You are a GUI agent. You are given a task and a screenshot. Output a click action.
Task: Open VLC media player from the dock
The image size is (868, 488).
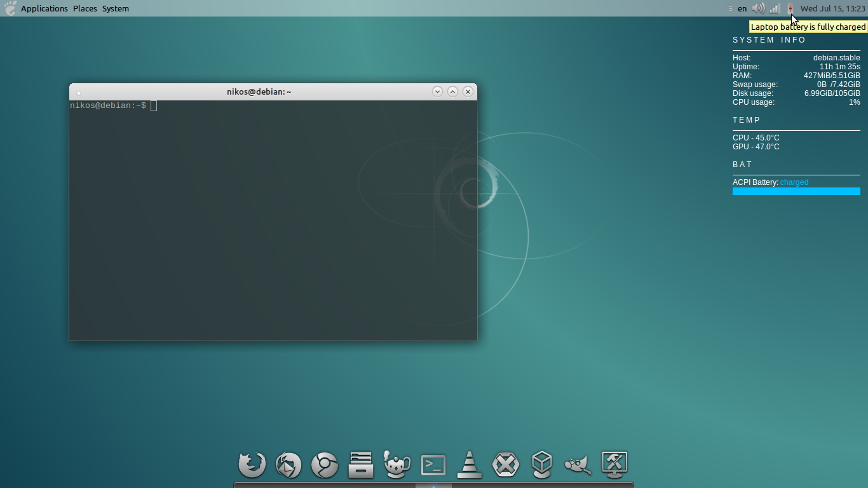pos(470,464)
